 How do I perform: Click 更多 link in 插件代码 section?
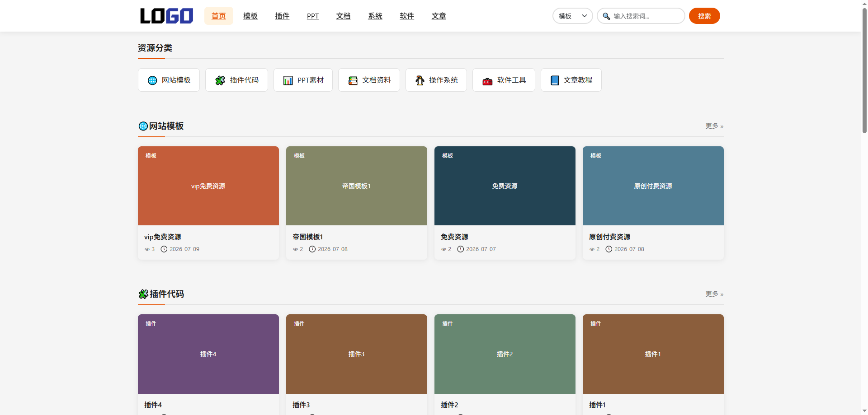714,294
